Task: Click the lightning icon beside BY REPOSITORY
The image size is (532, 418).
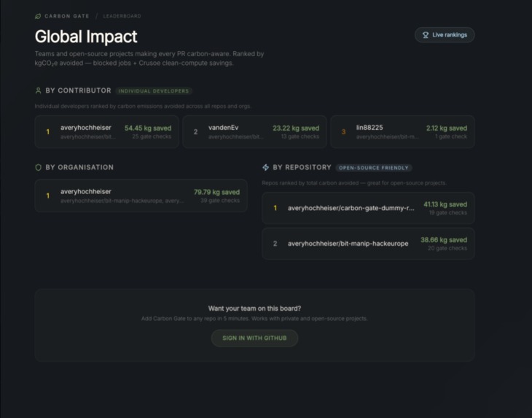Action: click(x=266, y=167)
